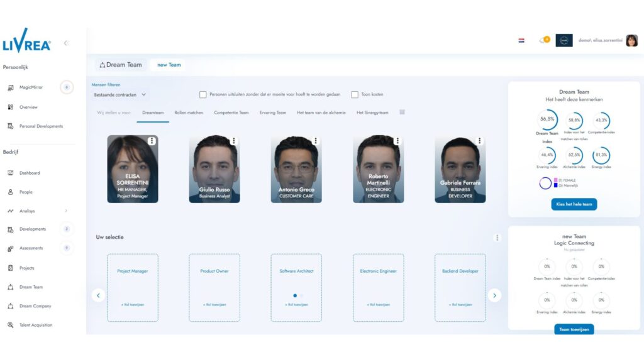Click the gender distribution donut chart
Viewport: 644px width, 362px height.
click(x=545, y=183)
